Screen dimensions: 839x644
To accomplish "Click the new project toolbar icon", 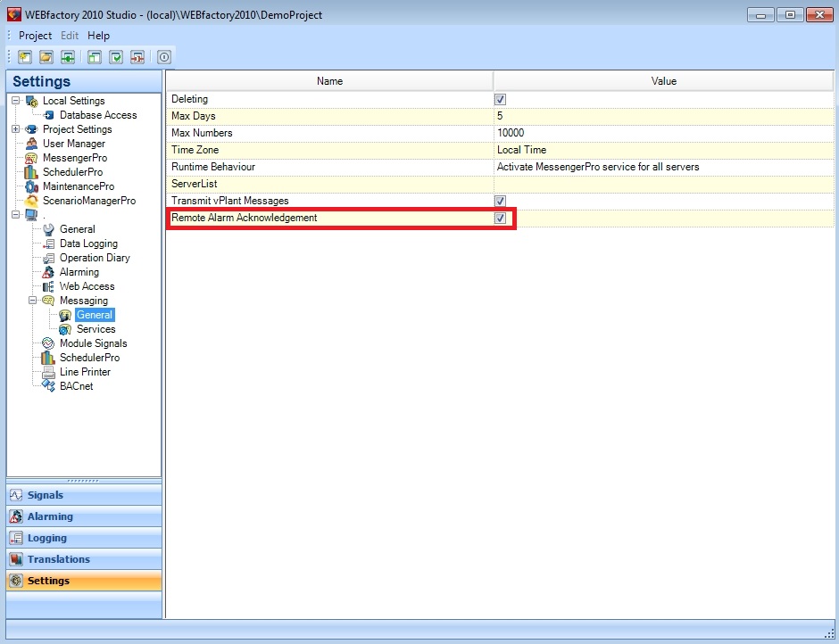I will pos(25,57).
